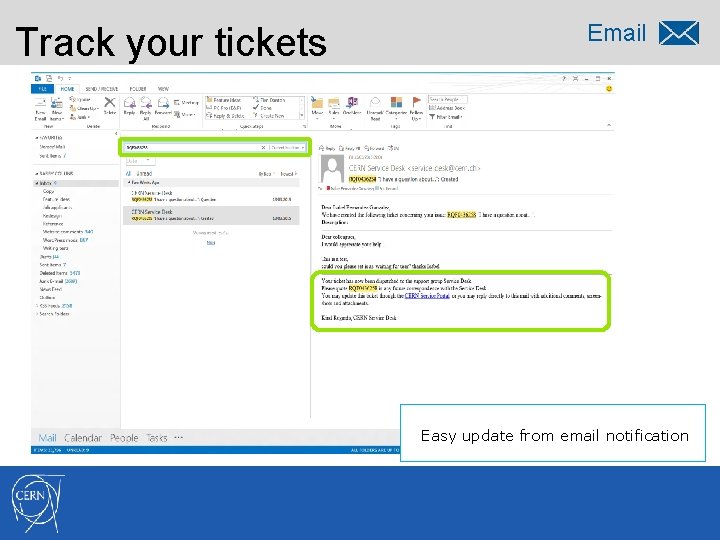Open the Tasks navigation button

[157, 438]
